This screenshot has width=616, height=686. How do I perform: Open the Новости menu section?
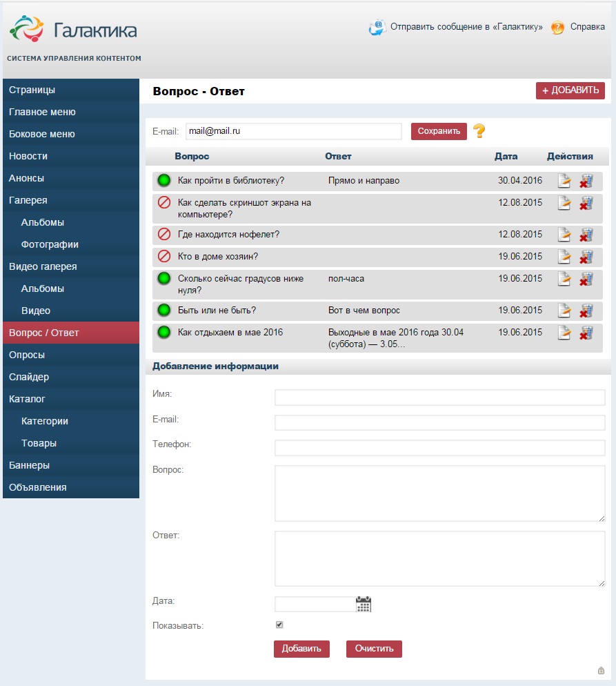click(x=71, y=156)
